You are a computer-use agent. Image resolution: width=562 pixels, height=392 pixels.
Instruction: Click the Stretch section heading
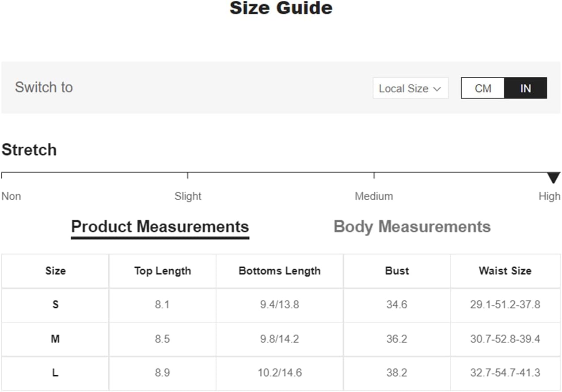(x=29, y=150)
